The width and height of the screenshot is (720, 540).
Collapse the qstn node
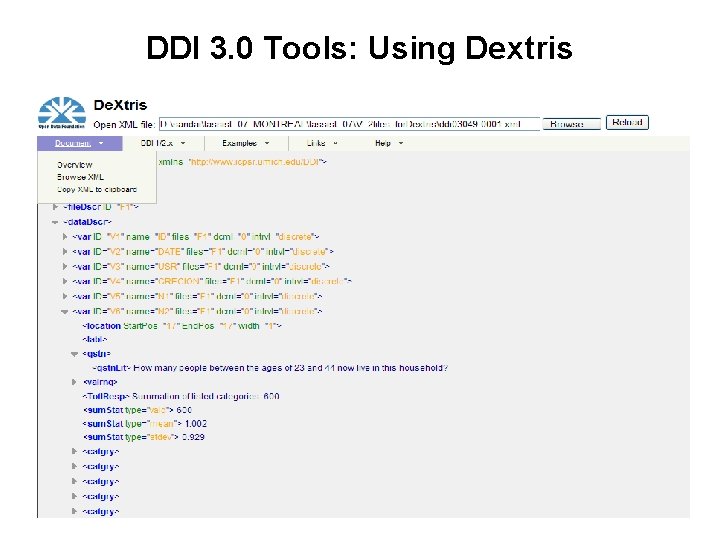pyautogui.click(x=74, y=354)
